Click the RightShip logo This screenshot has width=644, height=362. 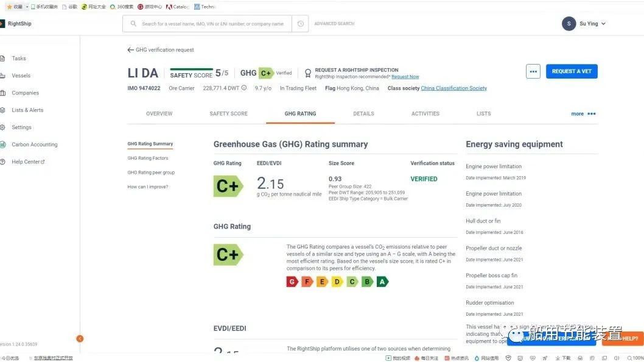[16, 24]
